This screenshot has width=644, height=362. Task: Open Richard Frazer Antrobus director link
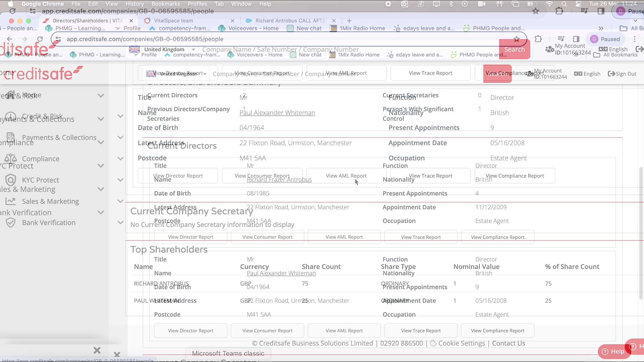[x=279, y=180]
